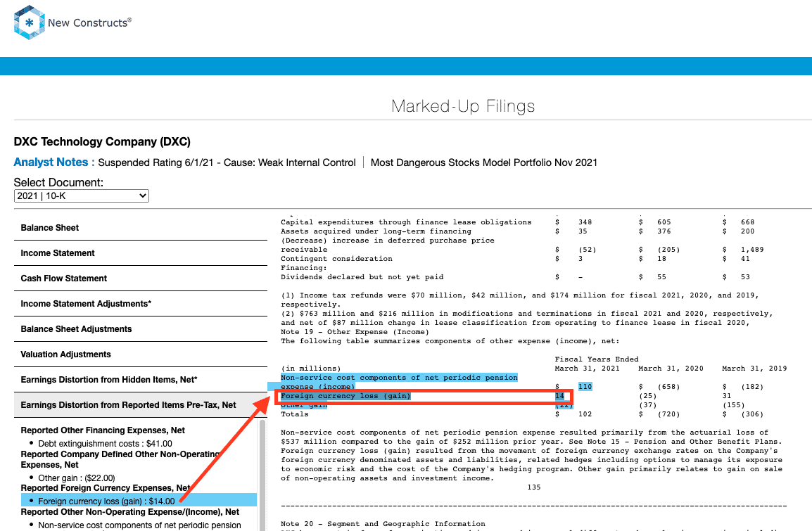
Task: Click the Totals row label in the table
Action: [295, 414]
